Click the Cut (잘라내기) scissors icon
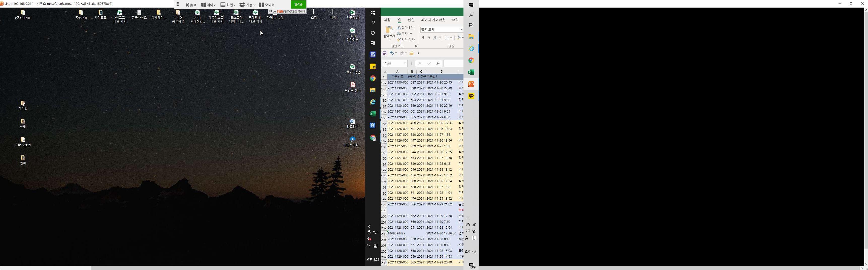The width and height of the screenshot is (868, 270). coord(399,27)
